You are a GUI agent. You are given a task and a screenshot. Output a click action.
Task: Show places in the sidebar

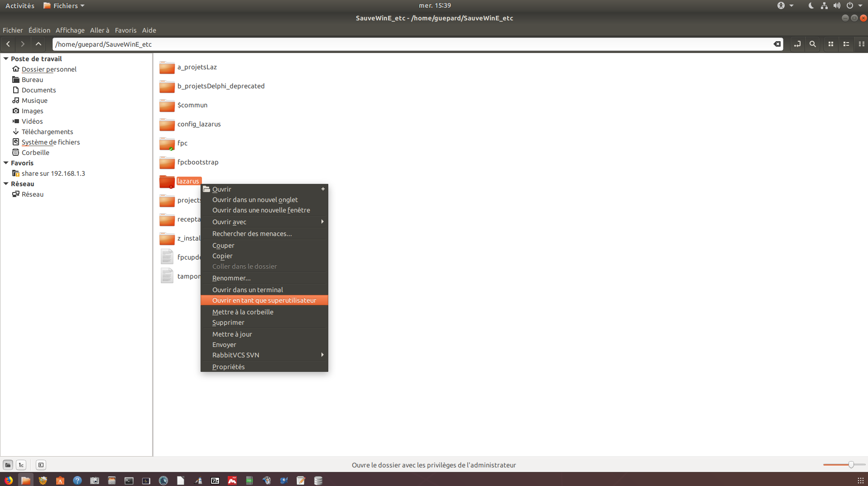click(8, 465)
